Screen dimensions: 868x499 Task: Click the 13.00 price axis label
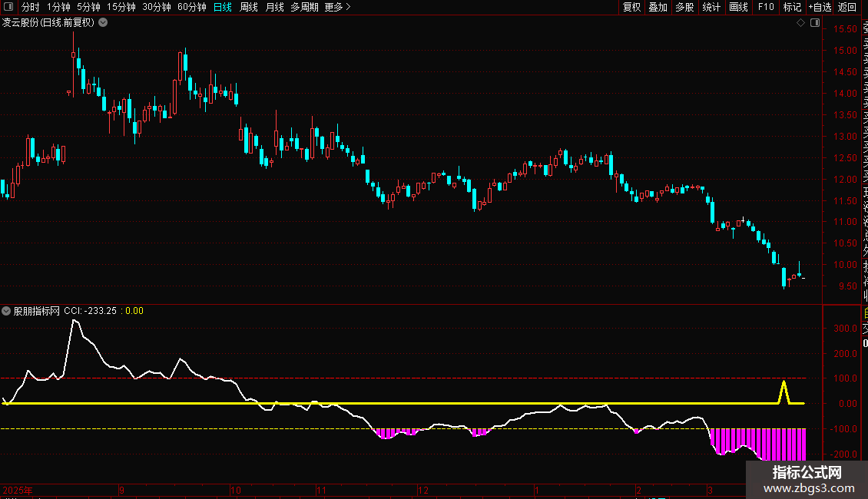point(845,137)
